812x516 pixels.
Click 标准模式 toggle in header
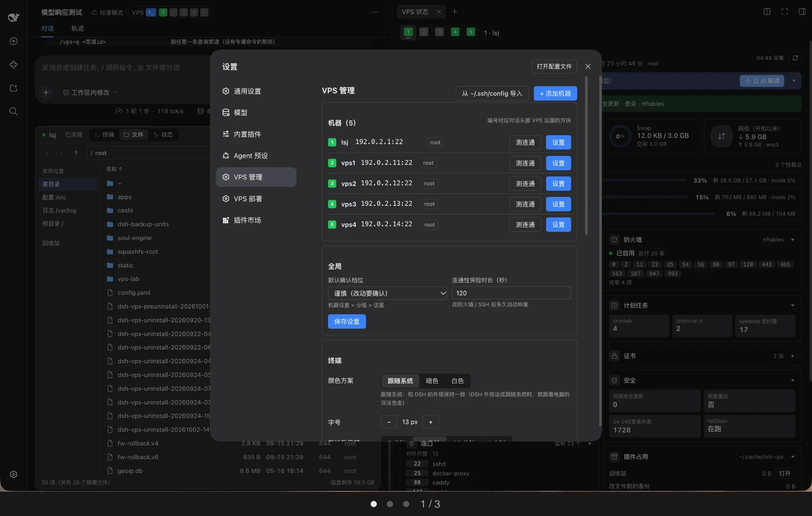[x=107, y=13]
